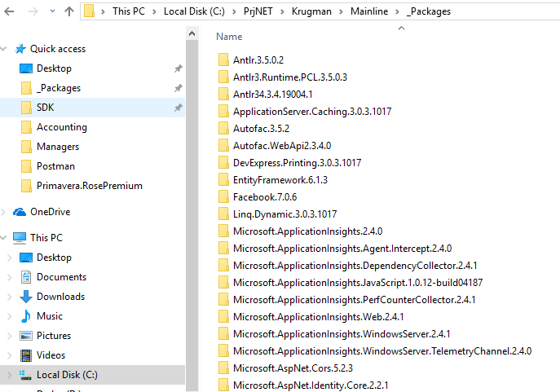
Task: Open _Packages in Quick access
Action: click(x=59, y=88)
